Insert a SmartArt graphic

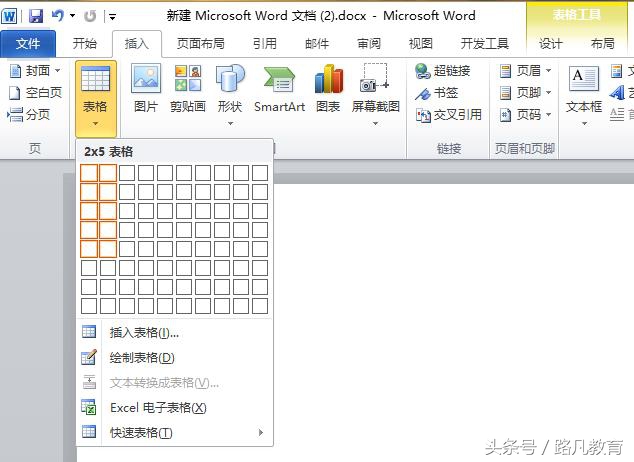279,90
